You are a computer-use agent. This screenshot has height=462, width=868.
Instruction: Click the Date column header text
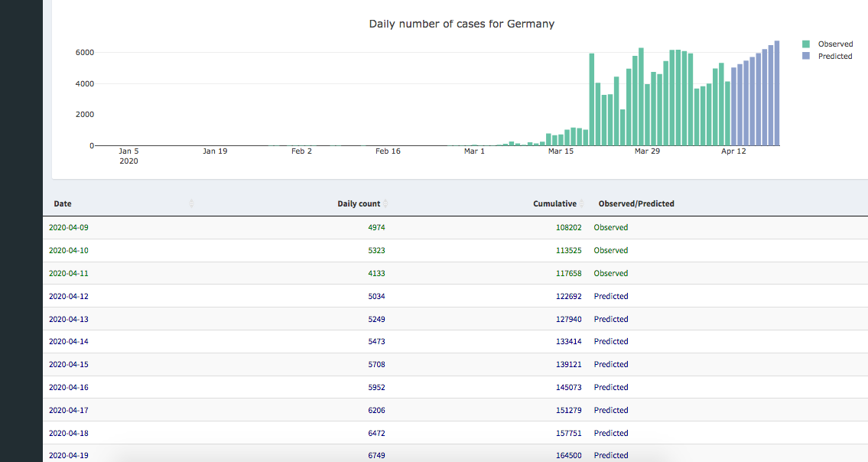coord(63,204)
